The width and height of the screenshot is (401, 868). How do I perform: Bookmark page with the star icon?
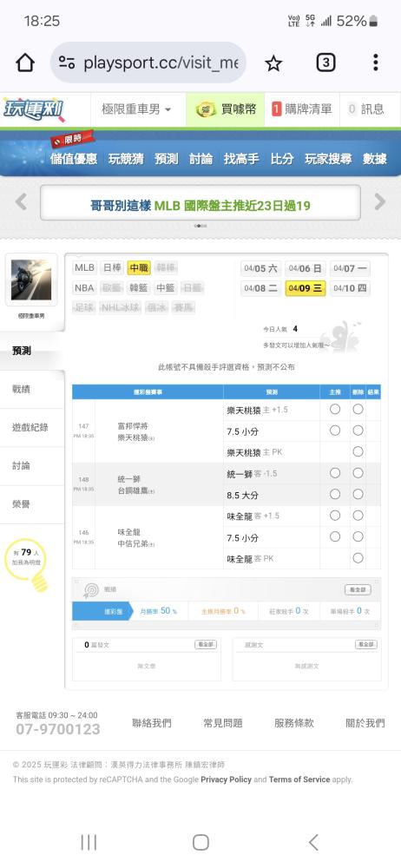273,63
